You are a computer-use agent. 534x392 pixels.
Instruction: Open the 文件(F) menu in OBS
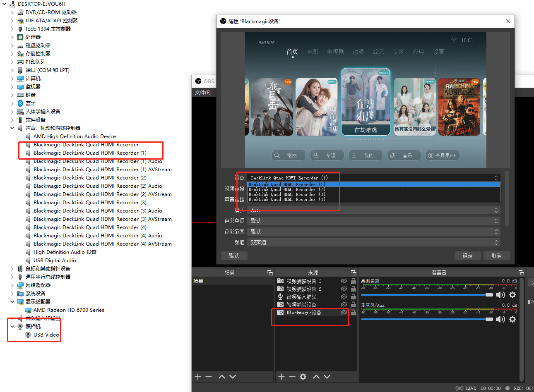[203, 93]
